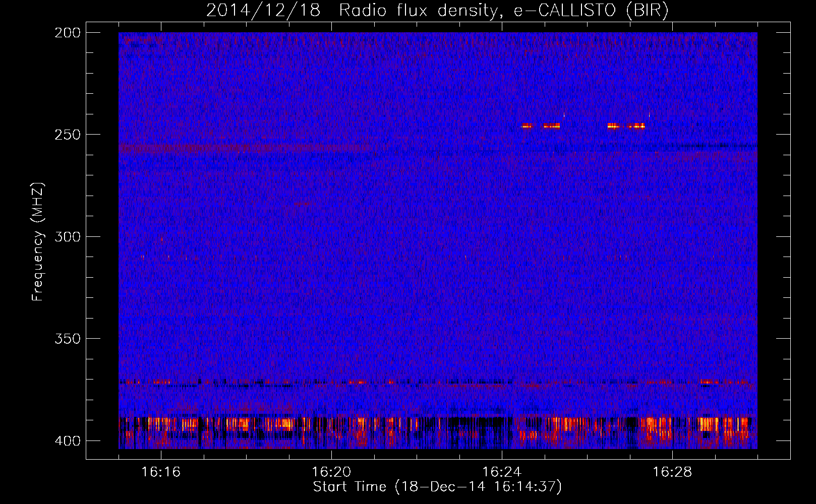Click the plot title mentioning e-CALLISTO (BIR)
This screenshot has height=504, width=816.
click(437, 11)
